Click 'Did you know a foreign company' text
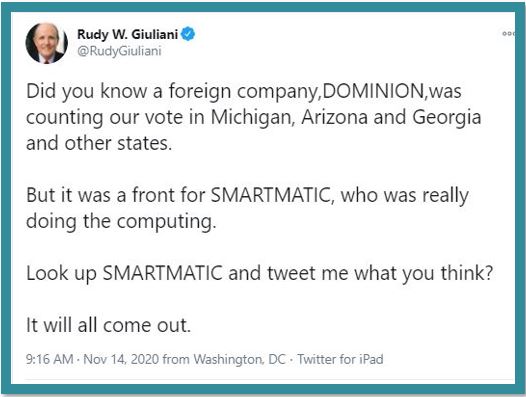Image resolution: width=526 pixels, height=397 pixels. click(171, 92)
